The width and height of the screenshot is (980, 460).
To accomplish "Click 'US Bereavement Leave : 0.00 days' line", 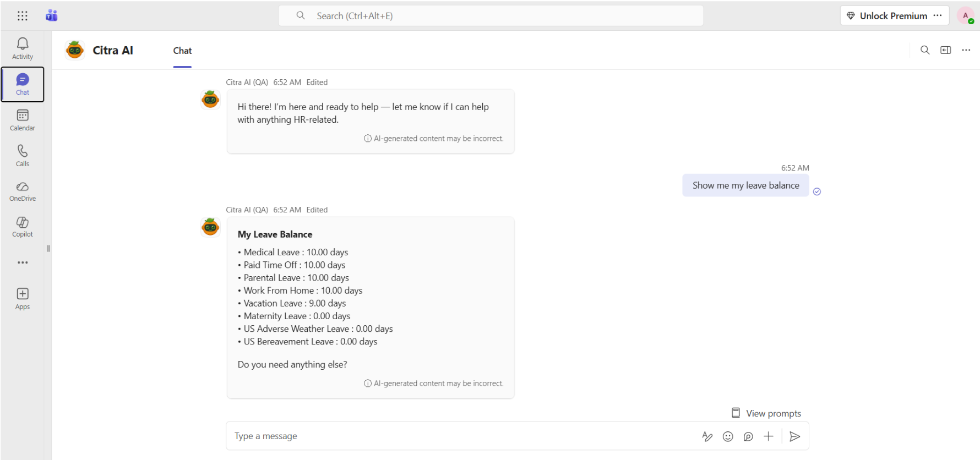I will tap(311, 342).
